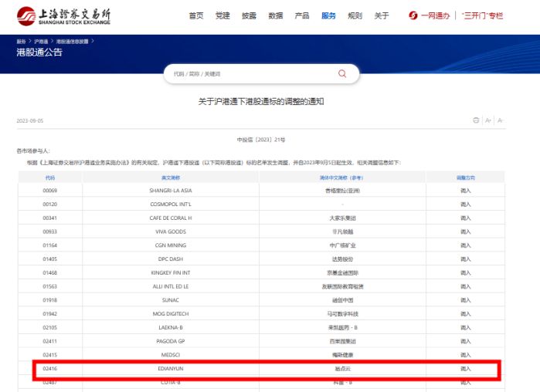This screenshot has height=392, width=540.
Task: Open the 首页 nav menu
Action: tap(196, 15)
